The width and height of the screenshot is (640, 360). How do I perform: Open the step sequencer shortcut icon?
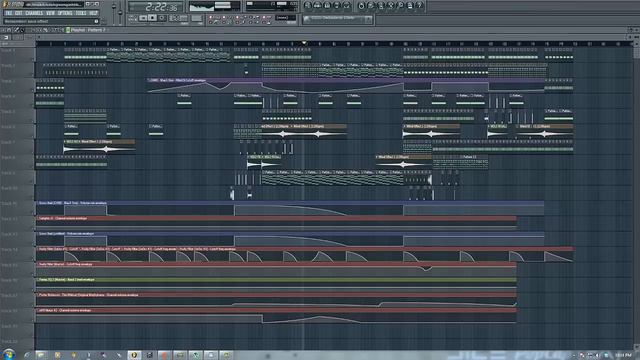point(318,5)
